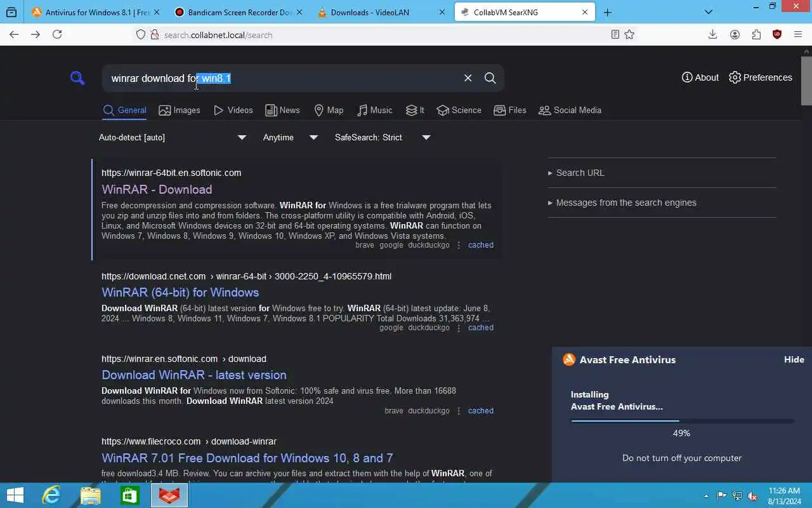Go back to previous page

[x=14, y=34]
